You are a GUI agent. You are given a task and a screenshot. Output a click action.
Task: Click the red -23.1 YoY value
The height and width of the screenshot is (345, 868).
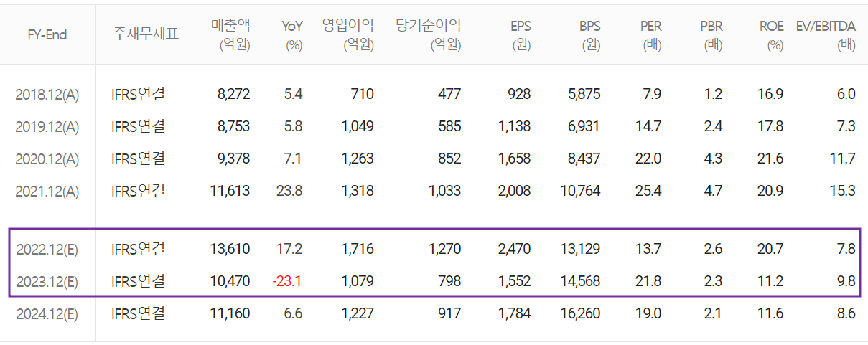[x=289, y=280]
